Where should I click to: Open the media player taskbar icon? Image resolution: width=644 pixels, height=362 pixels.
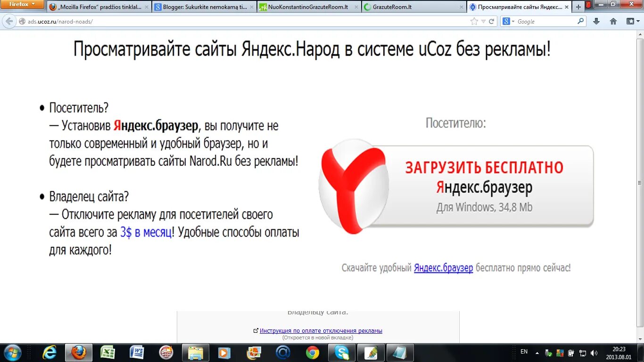tap(224, 353)
